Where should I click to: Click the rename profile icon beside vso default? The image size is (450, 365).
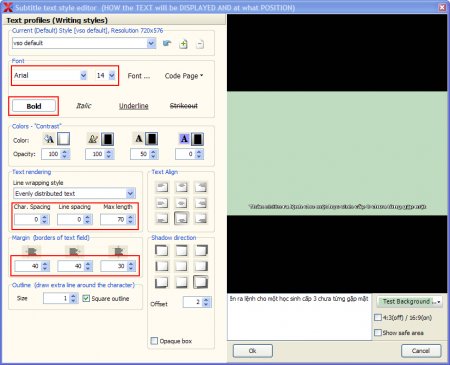[167, 43]
